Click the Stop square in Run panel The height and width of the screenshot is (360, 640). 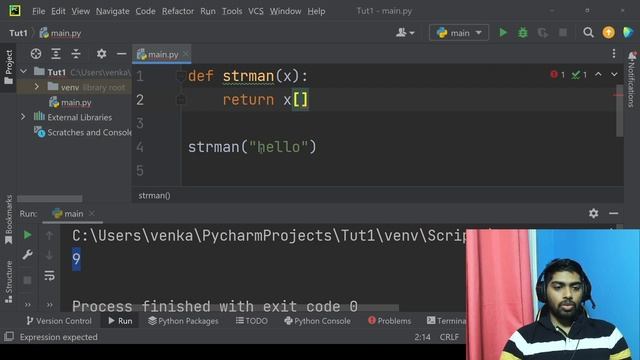[x=27, y=280]
